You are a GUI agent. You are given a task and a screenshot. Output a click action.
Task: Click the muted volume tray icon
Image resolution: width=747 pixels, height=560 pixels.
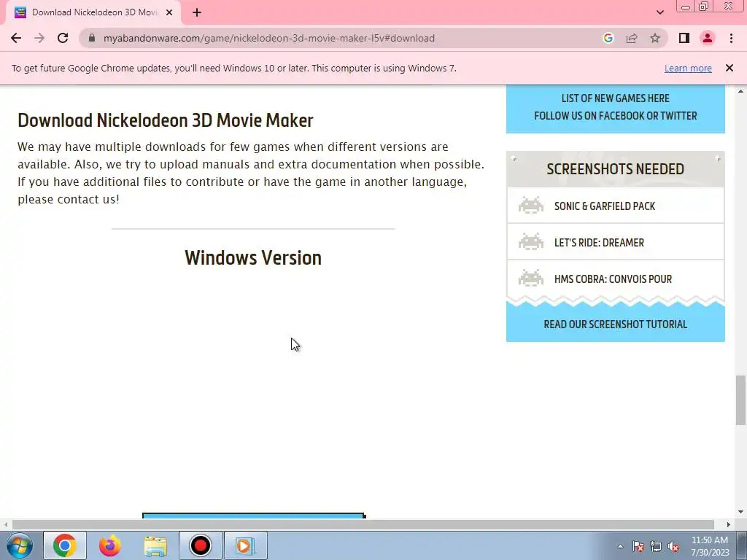[673, 546]
